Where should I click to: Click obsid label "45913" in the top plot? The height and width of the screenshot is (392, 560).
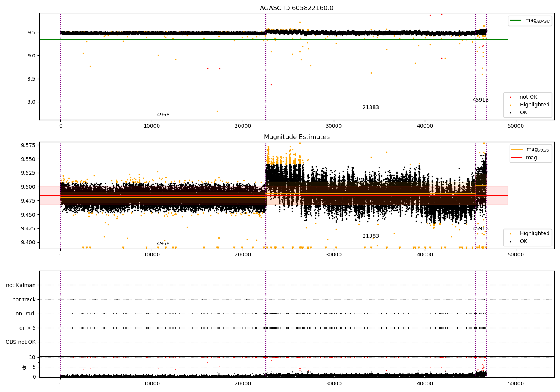pos(480,100)
